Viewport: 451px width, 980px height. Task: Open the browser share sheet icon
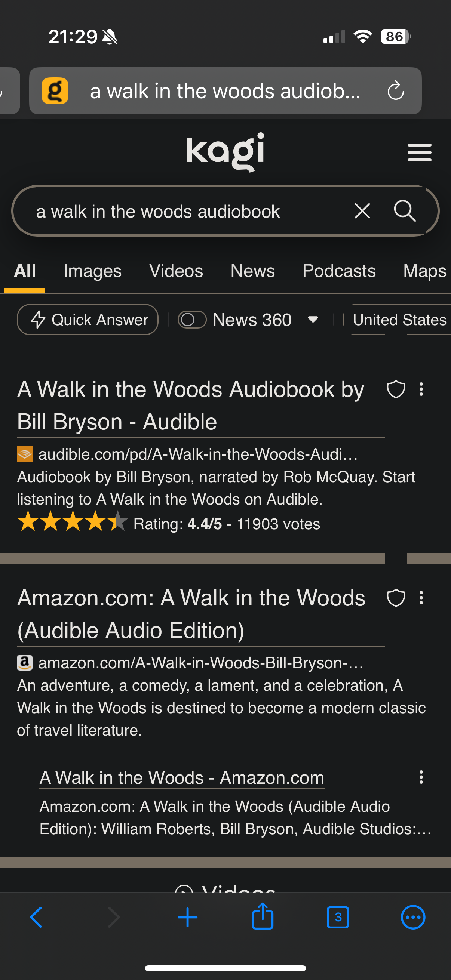click(263, 917)
